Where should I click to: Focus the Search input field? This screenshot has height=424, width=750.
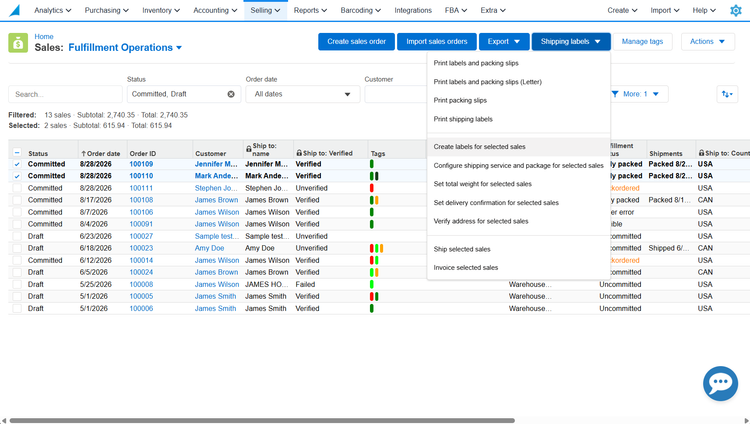click(65, 94)
